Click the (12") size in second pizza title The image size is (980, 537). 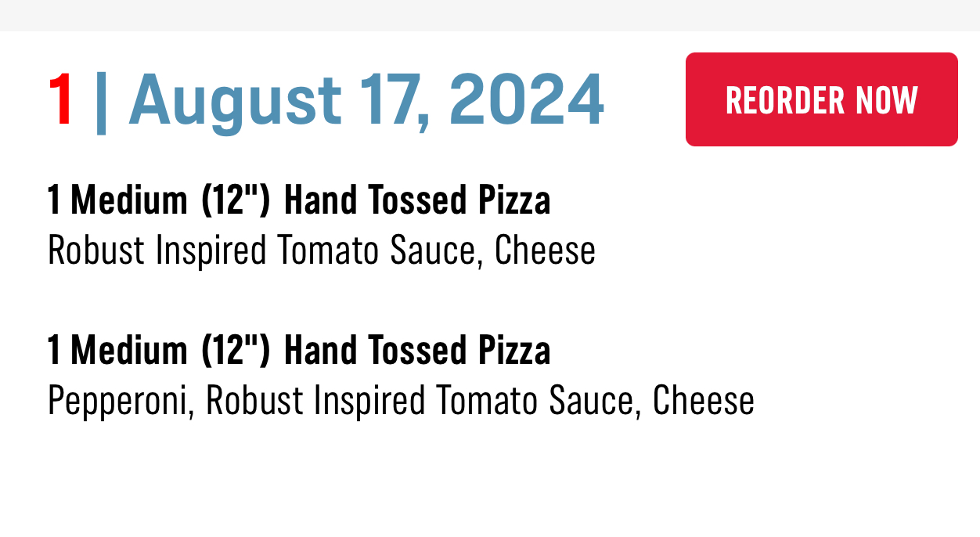point(236,350)
